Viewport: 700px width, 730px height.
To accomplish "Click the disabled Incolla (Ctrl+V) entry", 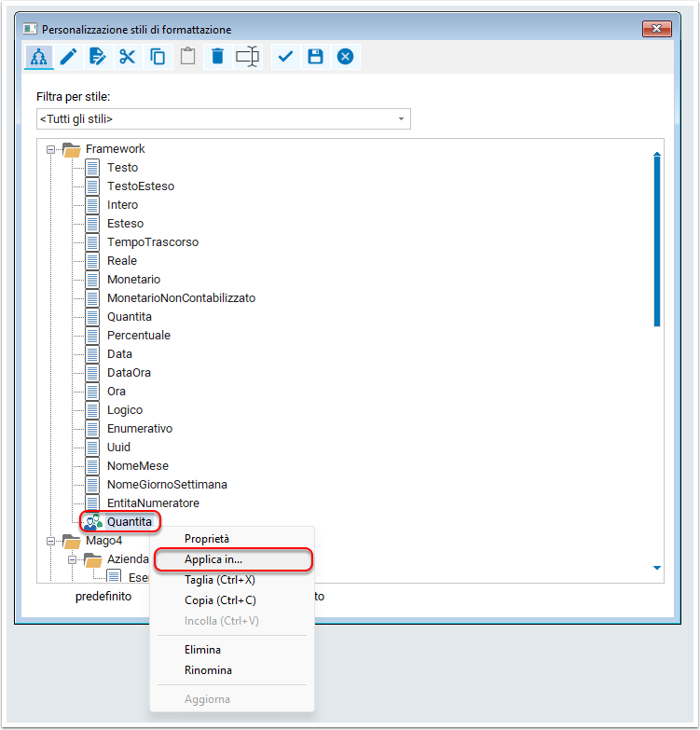I will 232,621.
